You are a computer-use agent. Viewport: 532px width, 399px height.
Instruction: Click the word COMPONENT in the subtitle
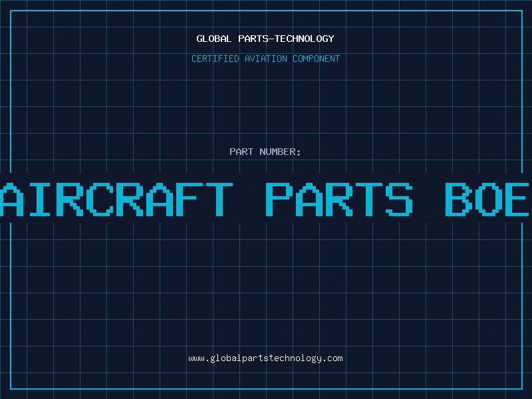(x=316, y=59)
